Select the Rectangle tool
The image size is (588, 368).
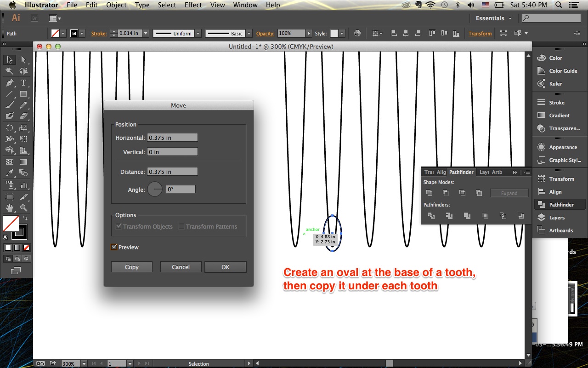23,94
